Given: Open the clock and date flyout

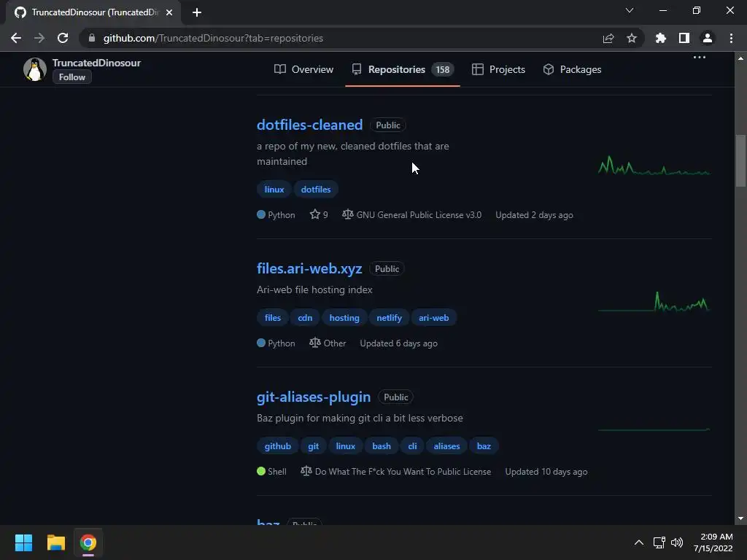Looking at the screenshot, I should tap(713, 542).
